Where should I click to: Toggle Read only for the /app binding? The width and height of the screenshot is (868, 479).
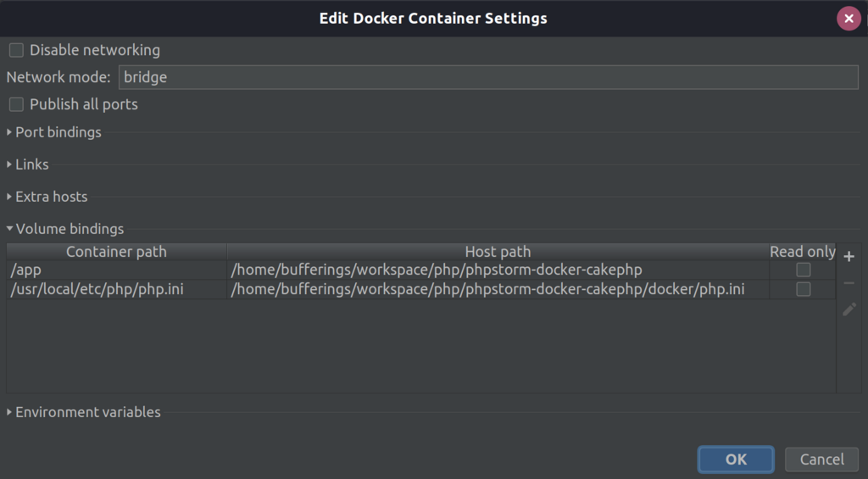pos(803,270)
